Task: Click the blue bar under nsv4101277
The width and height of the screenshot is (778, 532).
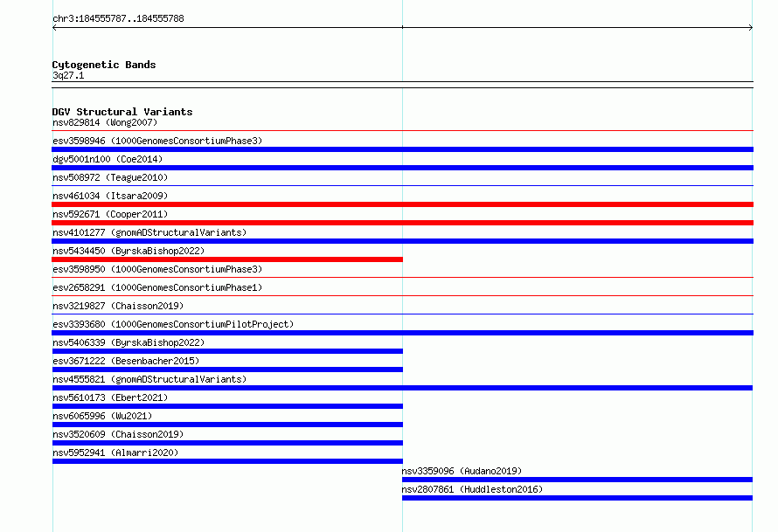Action: pyautogui.click(x=403, y=241)
